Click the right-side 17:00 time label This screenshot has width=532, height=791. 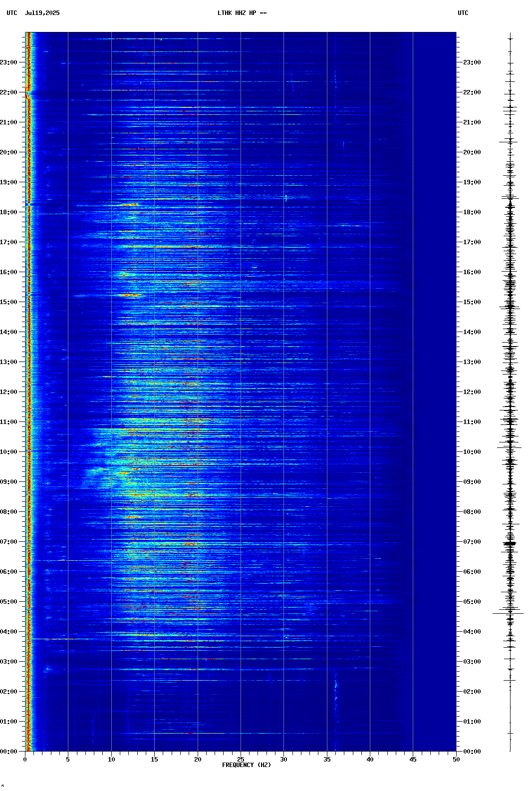tap(472, 242)
